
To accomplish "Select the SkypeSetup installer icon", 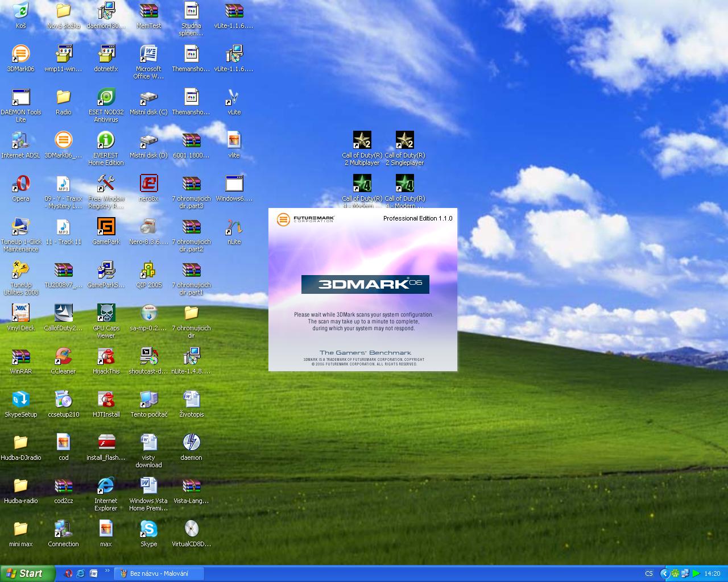I will pyautogui.click(x=21, y=400).
